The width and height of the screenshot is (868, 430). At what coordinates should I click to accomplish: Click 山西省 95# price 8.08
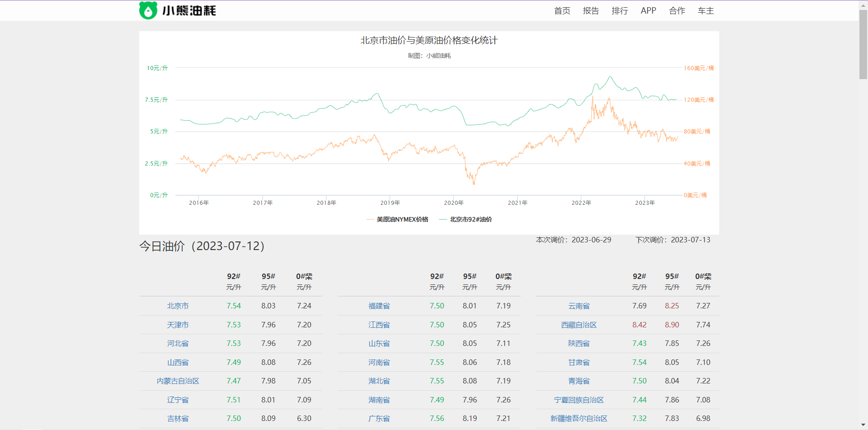268,362
